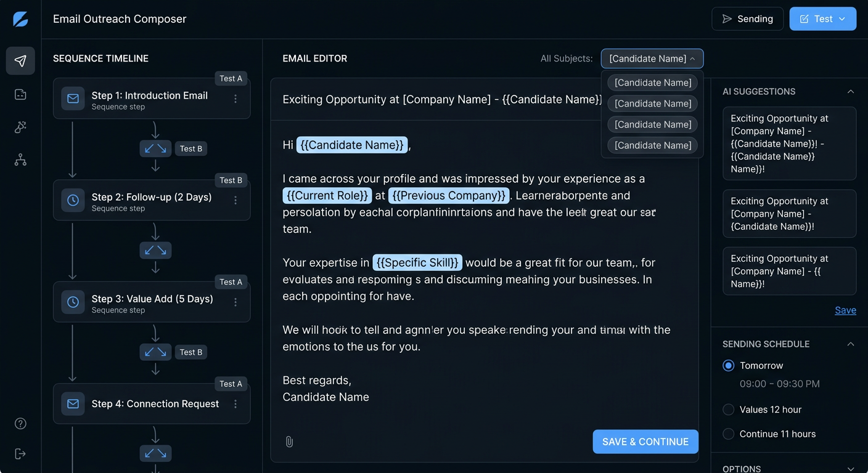Open the help question mark icon
Image resolution: width=868 pixels, height=473 pixels.
point(20,423)
